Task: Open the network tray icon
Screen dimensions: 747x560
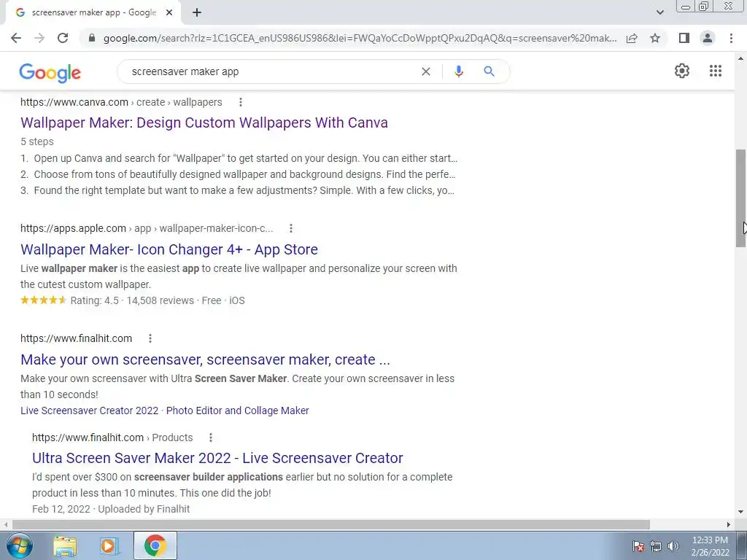Action: pyautogui.click(x=656, y=545)
